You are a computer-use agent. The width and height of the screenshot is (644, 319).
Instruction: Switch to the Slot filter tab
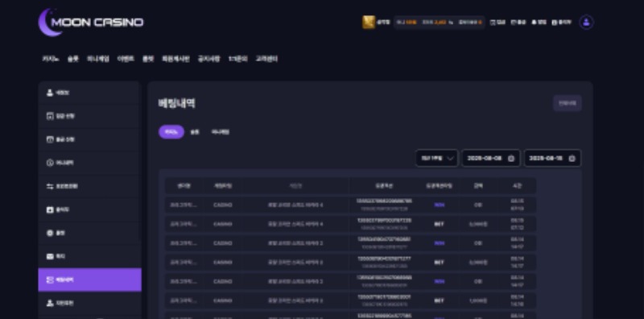pyautogui.click(x=195, y=132)
